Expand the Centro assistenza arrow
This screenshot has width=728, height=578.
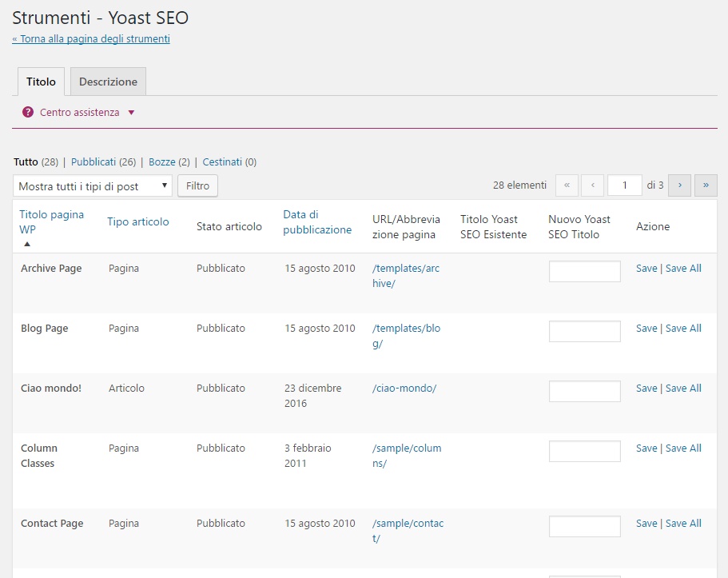click(x=131, y=113)
